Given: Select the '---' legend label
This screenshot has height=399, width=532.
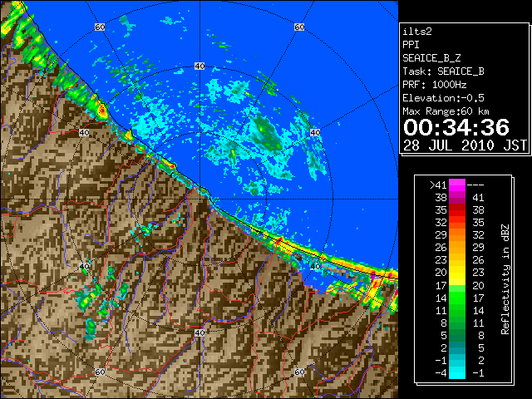Looking at the screenshot, I should (x=475, y=185).
